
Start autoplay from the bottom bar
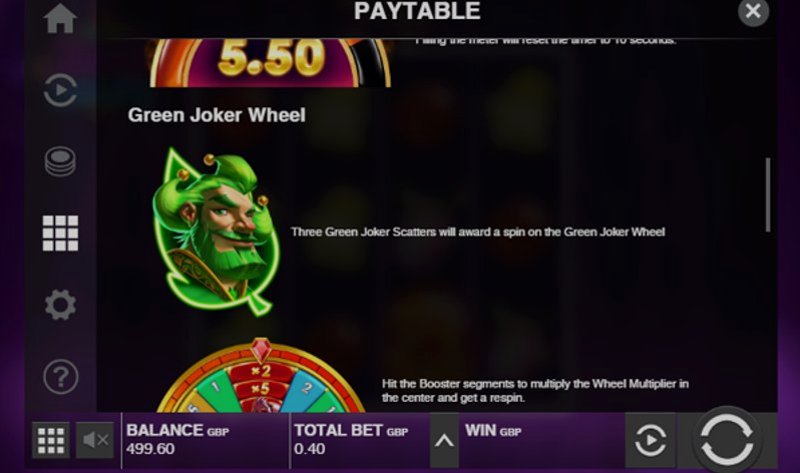(650, 440)
